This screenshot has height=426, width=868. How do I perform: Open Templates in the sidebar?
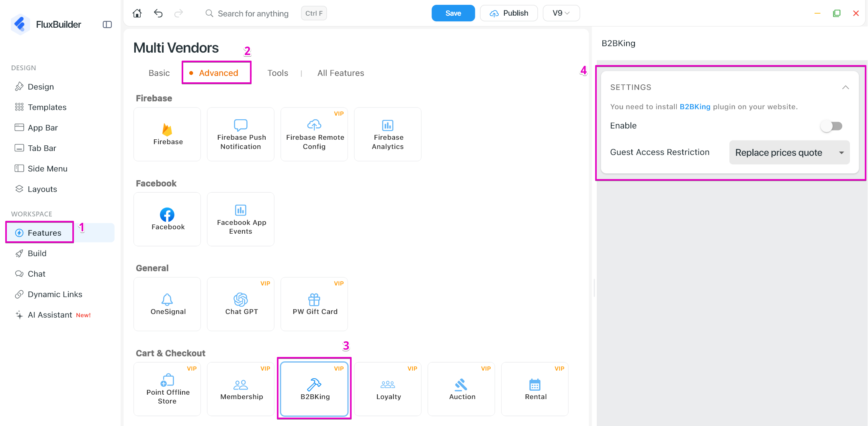click(x=60, y=107)
